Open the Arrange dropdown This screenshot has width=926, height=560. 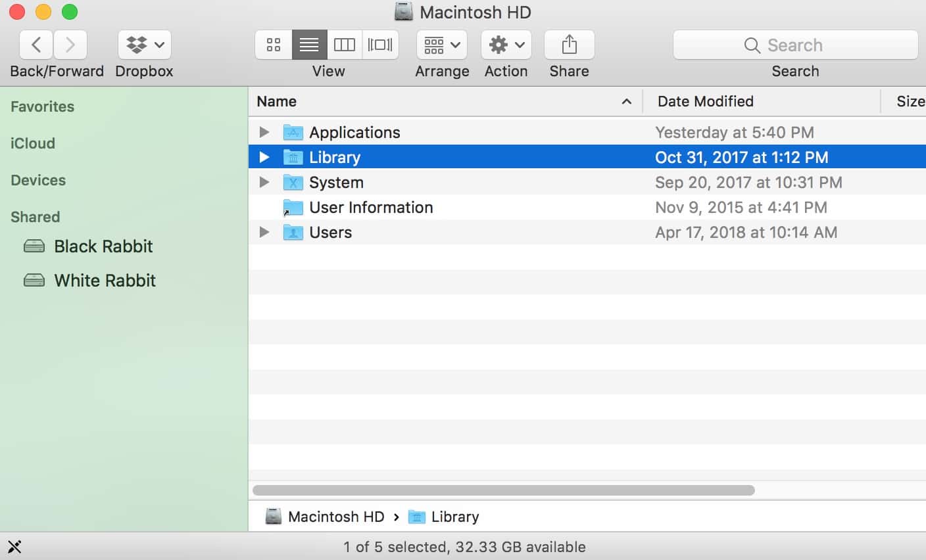pyautogui.click(x=442, y=45)
